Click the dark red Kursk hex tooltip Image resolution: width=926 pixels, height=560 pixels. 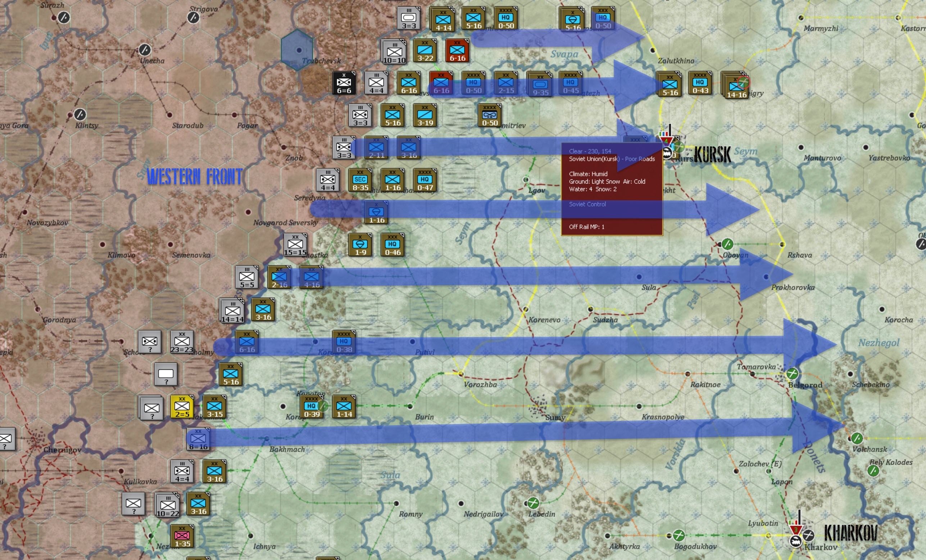click(x=612, y=189)
